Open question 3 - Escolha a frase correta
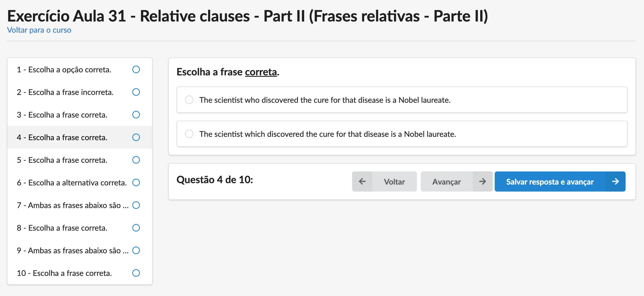 pyautogui.click(x=80, y=115)
